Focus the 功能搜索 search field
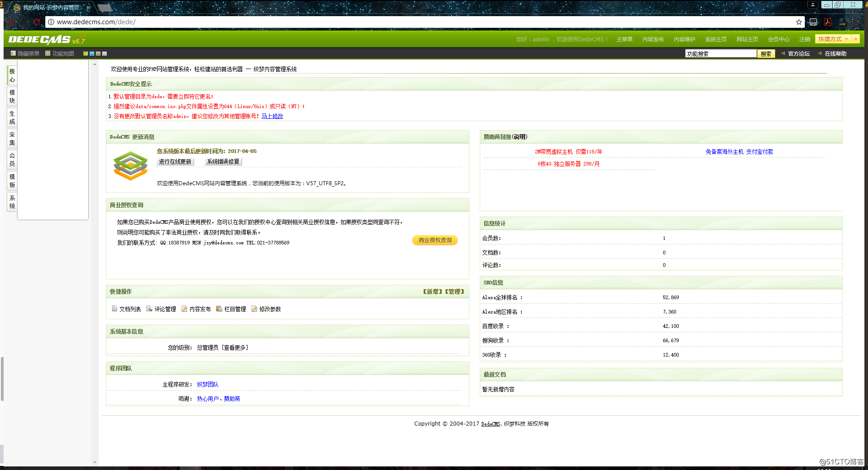 (x=721, y=54)
